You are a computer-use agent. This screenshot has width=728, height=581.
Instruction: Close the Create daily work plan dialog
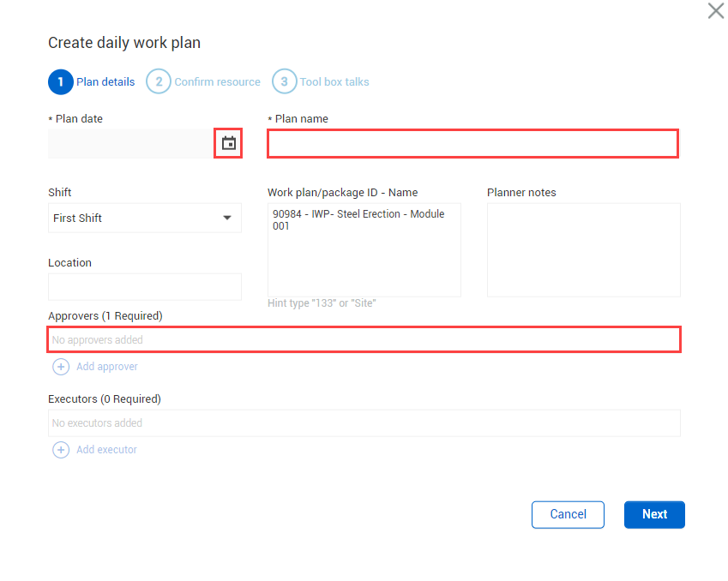tap(715, 11)
